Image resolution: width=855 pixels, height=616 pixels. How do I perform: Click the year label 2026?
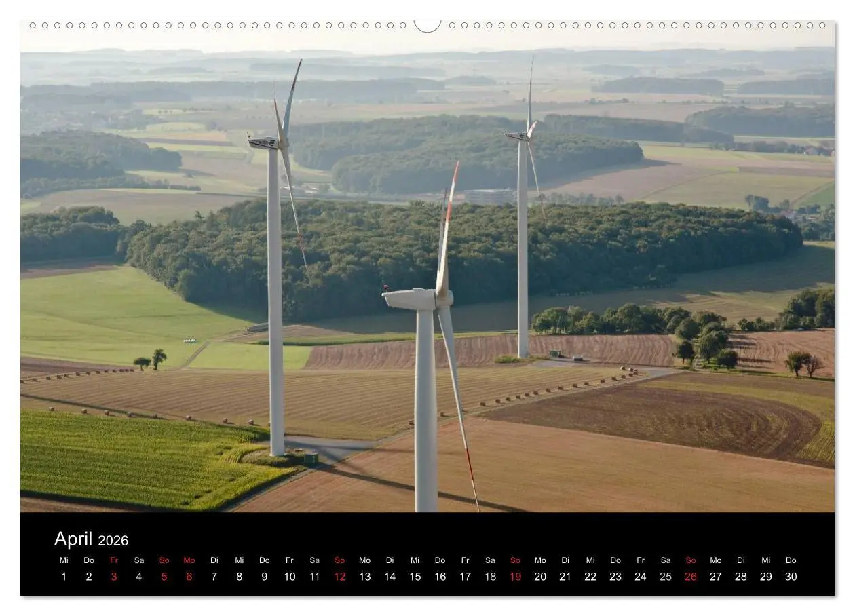coord(114,541)
